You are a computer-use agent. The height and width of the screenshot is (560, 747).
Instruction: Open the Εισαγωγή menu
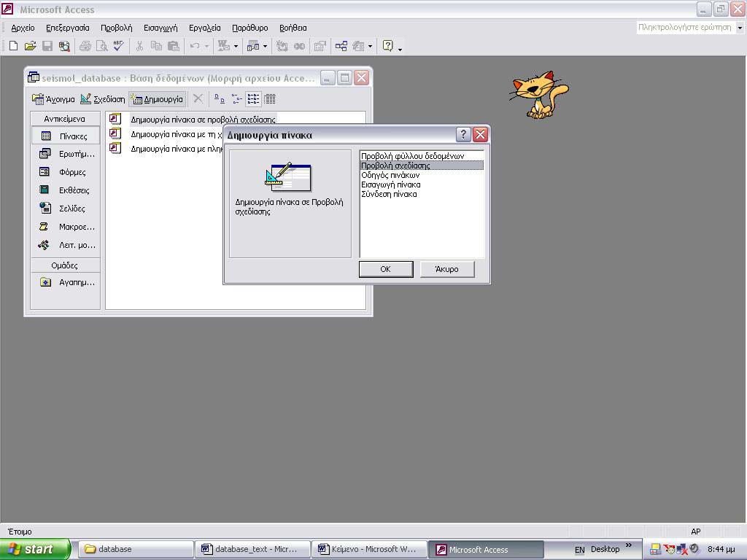(160, 28)
